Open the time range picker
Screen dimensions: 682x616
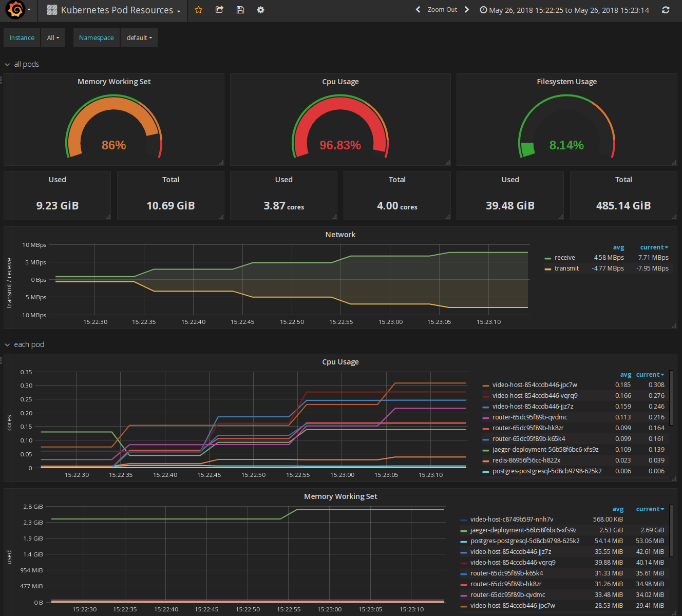tap(564, 10)
